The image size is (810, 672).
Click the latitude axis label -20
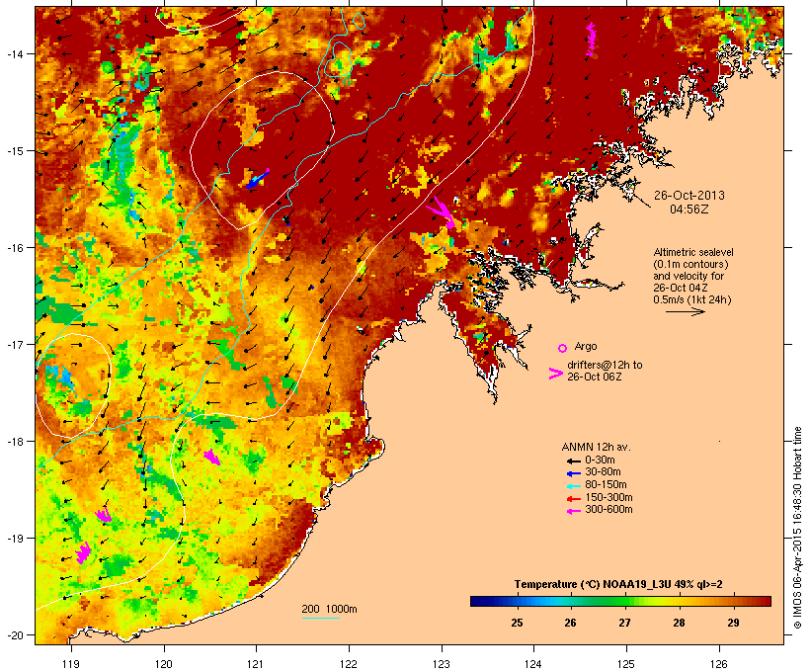click(x=14, y=634)
